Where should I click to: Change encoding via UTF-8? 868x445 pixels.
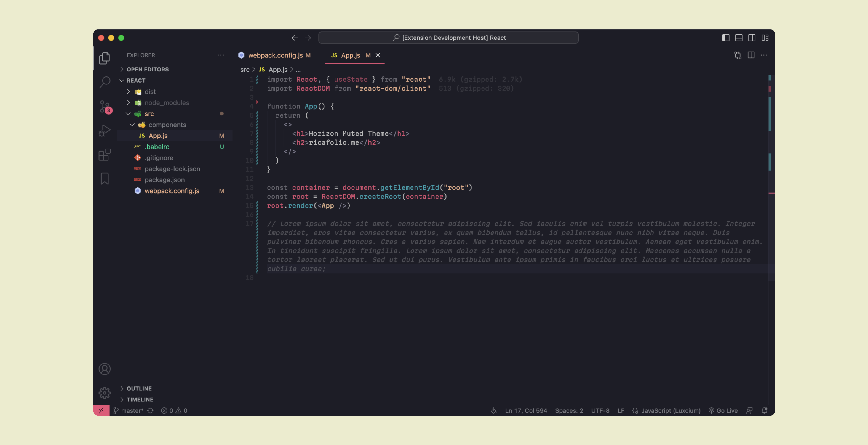click(600, 410)
